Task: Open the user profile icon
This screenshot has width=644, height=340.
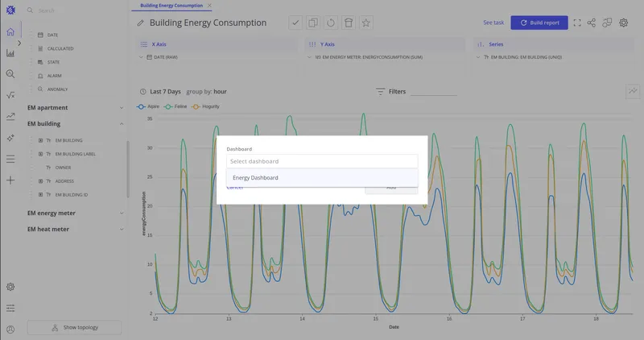Action: click(x=10, y=330)
